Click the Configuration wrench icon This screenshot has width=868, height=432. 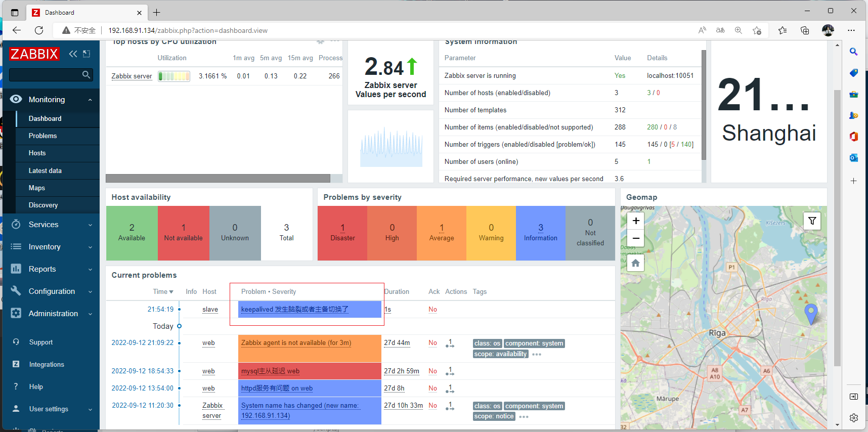pyautogui.click(x=16, y=291)
